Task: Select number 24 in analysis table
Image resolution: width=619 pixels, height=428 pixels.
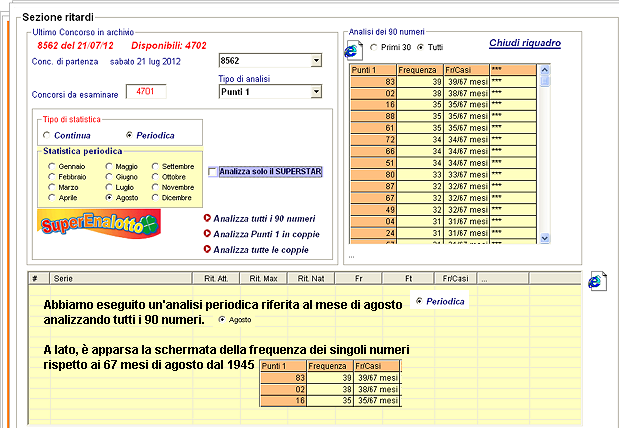Action: (x=373, y=233)
